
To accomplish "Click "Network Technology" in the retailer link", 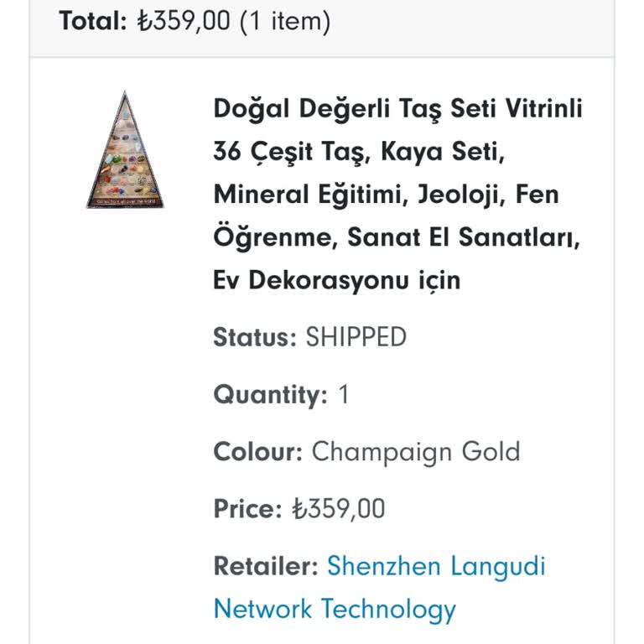I will click(x=335, y=608).
